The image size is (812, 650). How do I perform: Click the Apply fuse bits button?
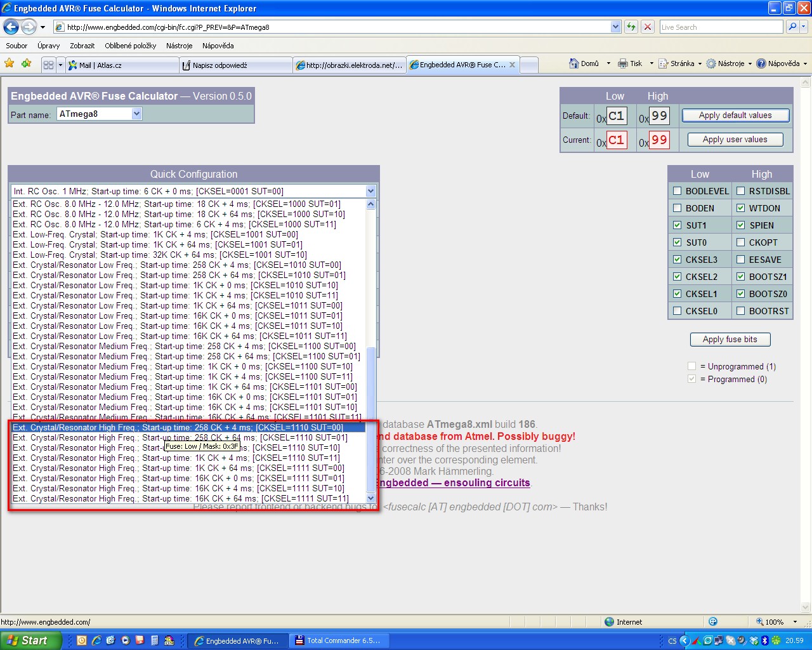click(730, 340)
